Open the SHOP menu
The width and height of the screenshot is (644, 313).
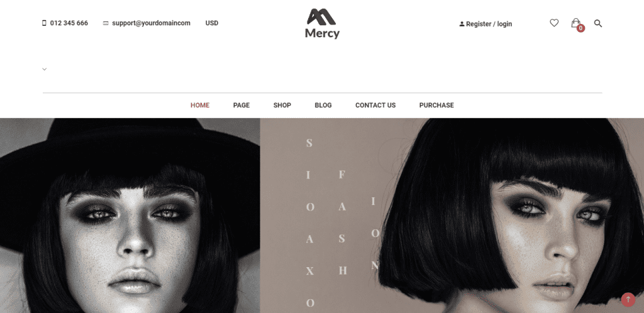coord(282,105)
